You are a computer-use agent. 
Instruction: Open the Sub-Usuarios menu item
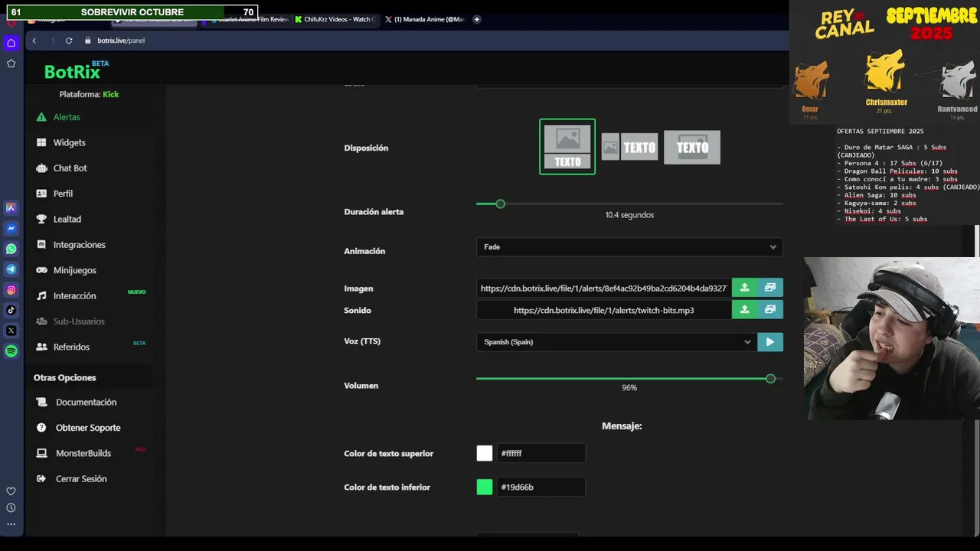click(x=78, y=321)
